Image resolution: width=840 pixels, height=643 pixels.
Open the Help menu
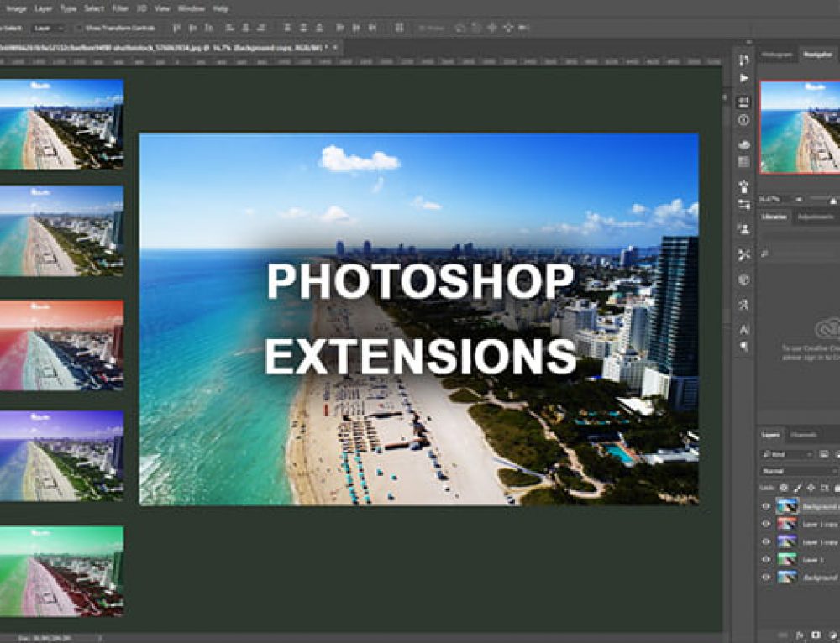coord(220,8)
